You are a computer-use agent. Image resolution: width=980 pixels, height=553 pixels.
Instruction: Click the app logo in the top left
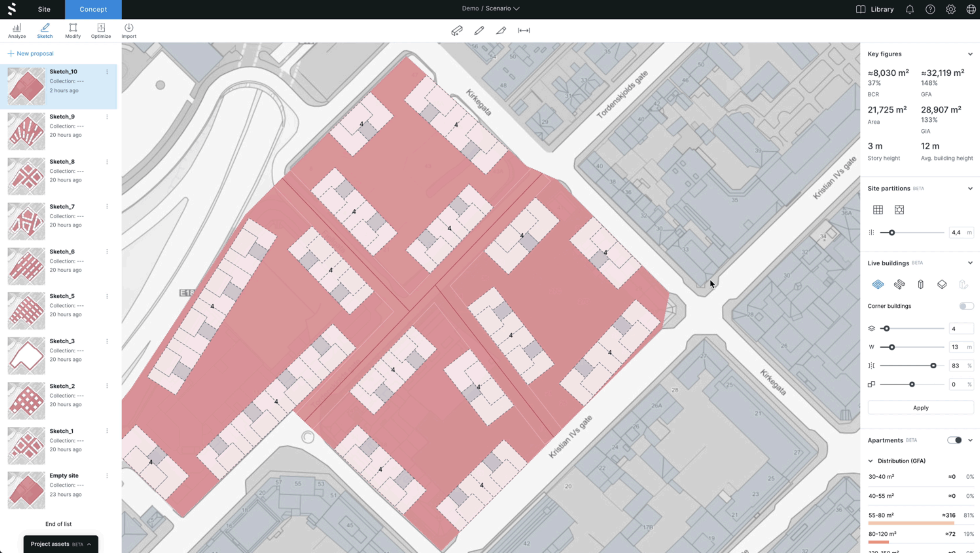click(x=12, y=9)
